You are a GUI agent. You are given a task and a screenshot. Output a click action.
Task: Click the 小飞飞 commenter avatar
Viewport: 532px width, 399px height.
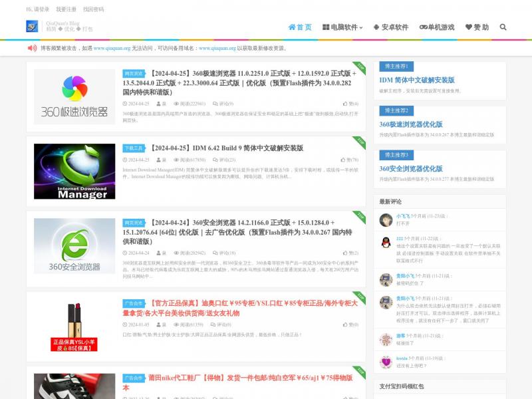[x=385, y=220]
